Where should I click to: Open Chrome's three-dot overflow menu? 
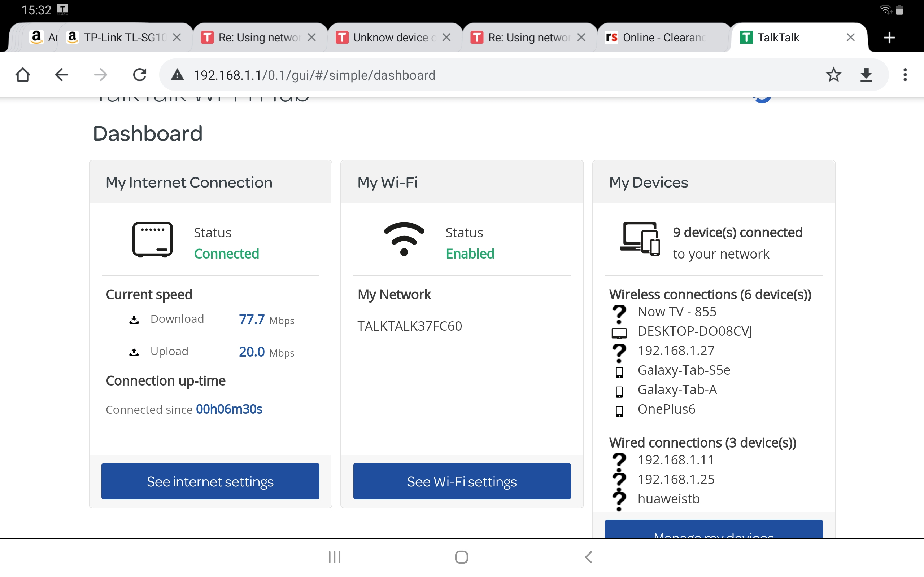tap(905, 74)
